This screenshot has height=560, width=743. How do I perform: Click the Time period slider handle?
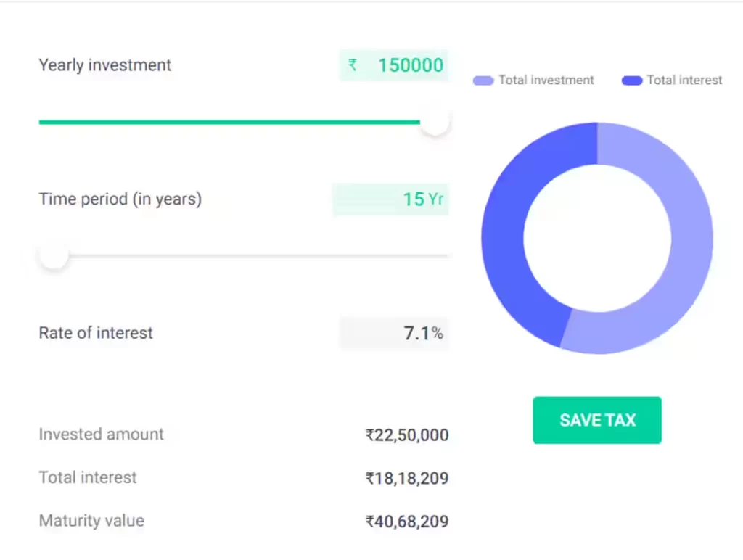(x=54, y=256)
